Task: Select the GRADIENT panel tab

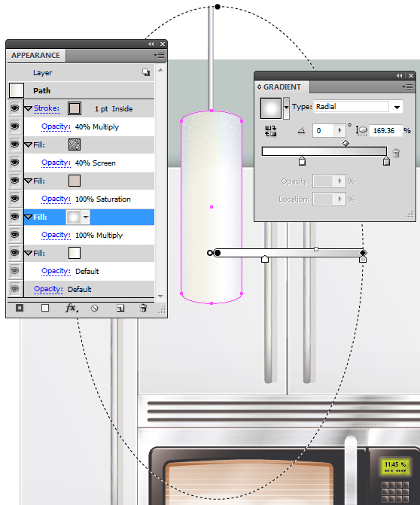Action: pos(282,87)
